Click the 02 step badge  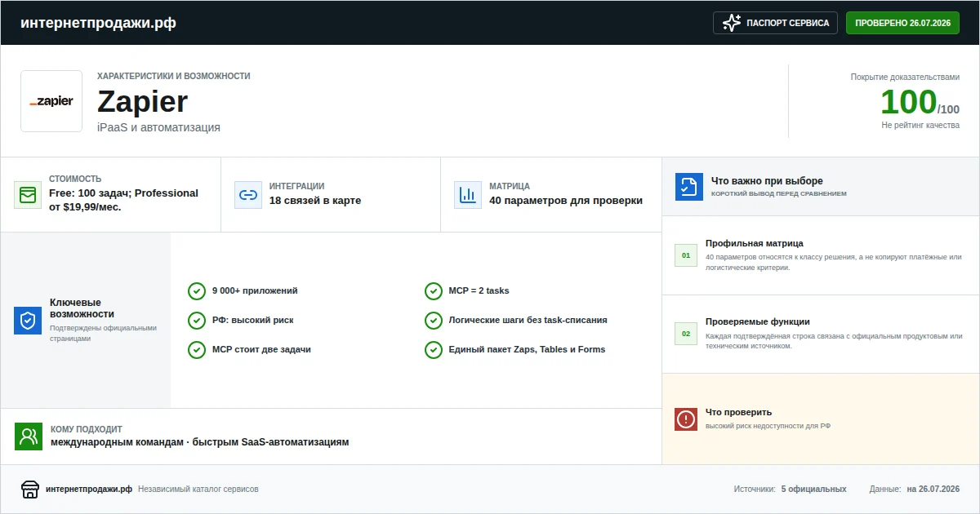pyautogui.click(x=686, y=334)
